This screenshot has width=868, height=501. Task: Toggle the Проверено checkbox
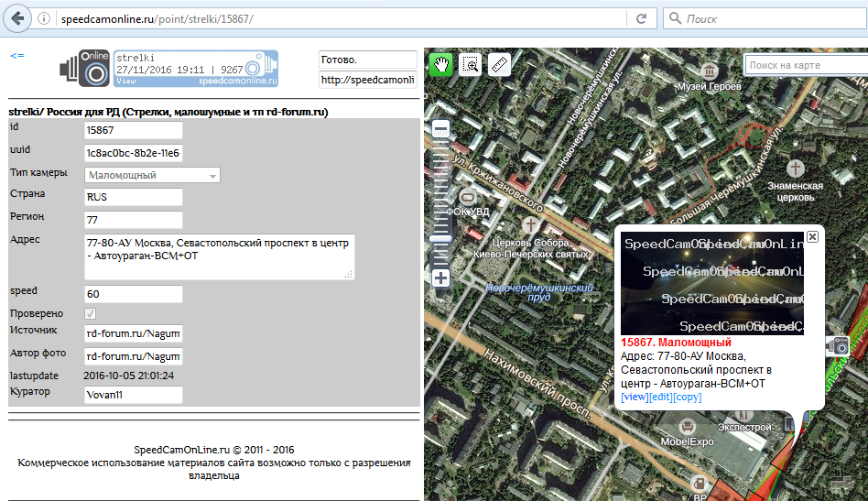(90, 314)
